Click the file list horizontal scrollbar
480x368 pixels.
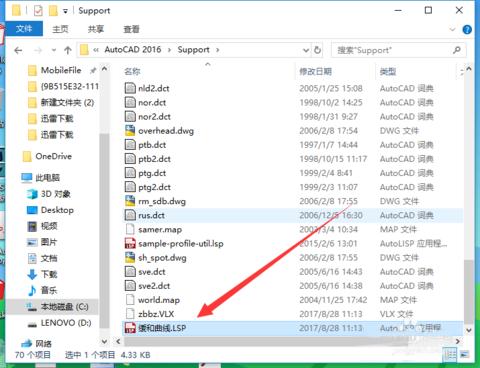[266, 341]
